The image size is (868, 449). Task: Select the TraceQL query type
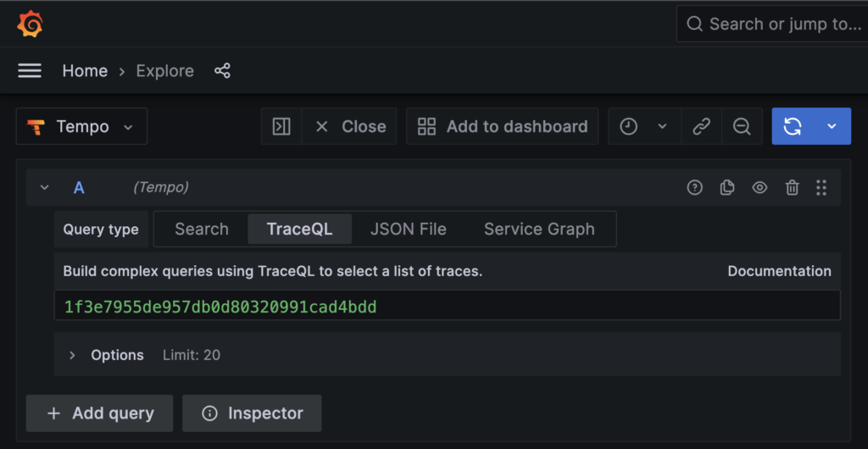tap(299, 229)
